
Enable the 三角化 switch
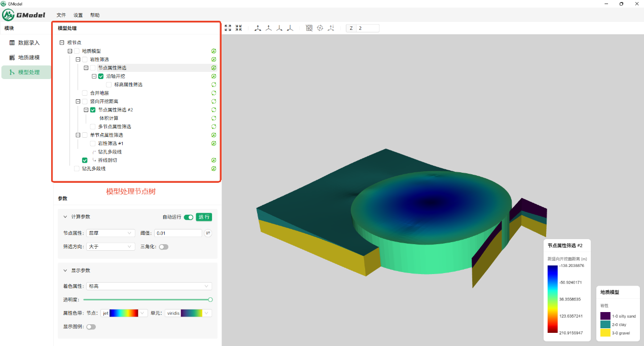pyautogui.click(x=163, y=247)
